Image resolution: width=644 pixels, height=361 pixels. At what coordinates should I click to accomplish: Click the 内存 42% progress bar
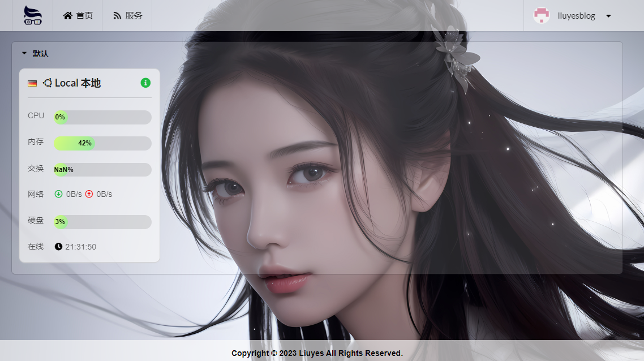tap(102, 143)
